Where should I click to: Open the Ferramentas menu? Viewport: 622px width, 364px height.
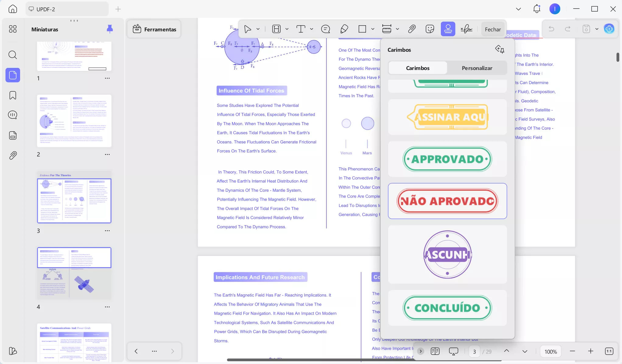(154, 29)
